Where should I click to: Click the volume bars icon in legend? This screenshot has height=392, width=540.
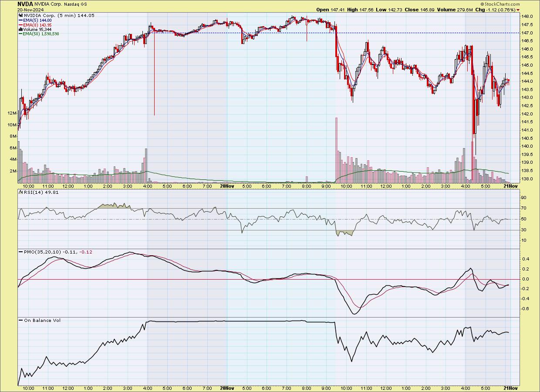point(20,29)
